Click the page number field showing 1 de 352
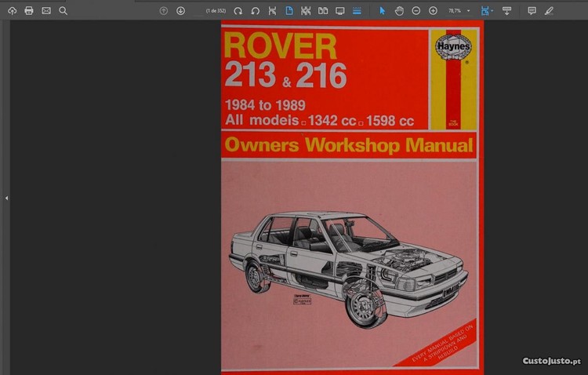The image size is (588, 375). 215,11
